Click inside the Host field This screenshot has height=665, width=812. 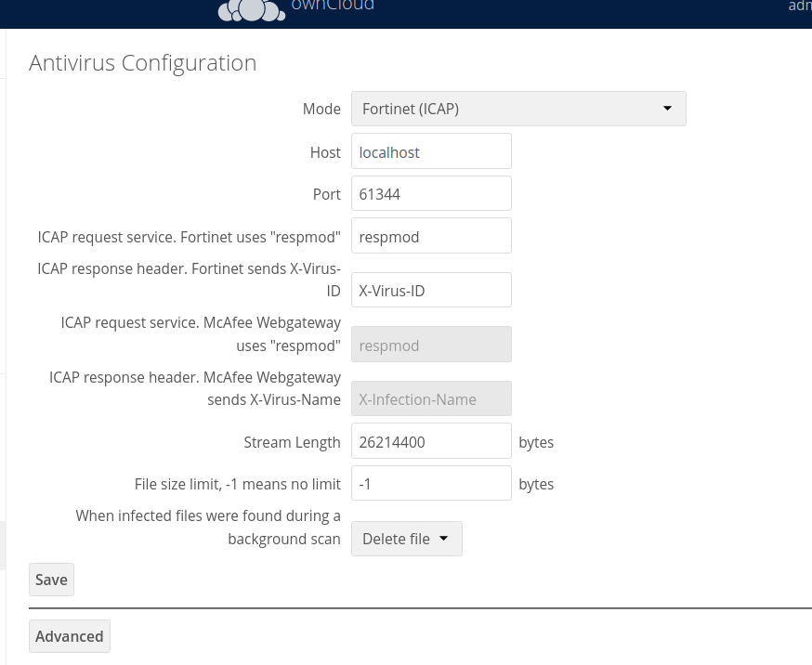coord(431,150)
